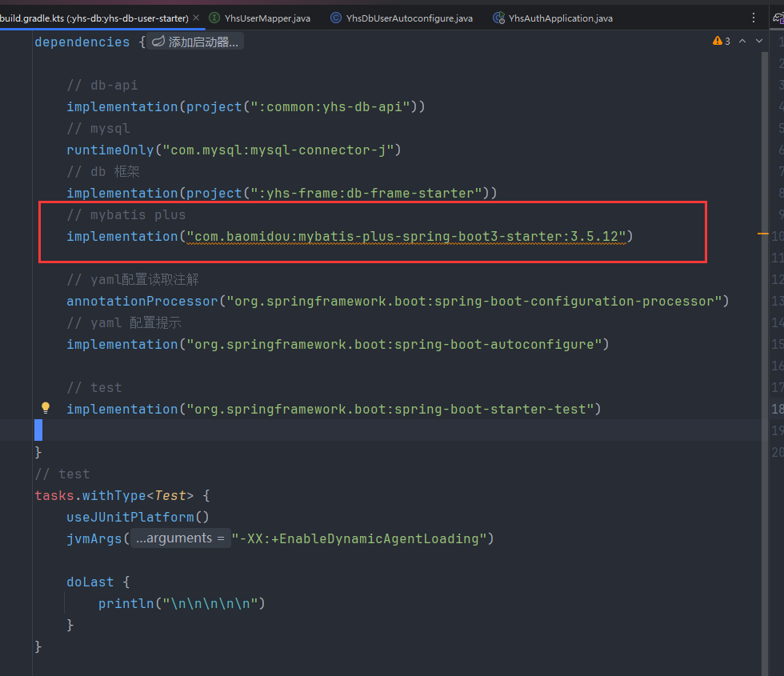Close the build.gradle.kts tab
This screenshot has height=676, width=784.
click(196, 18)
